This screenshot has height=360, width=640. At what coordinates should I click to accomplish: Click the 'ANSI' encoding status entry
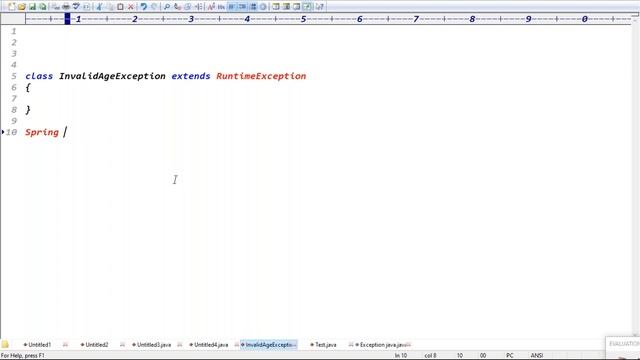point(537,356)
